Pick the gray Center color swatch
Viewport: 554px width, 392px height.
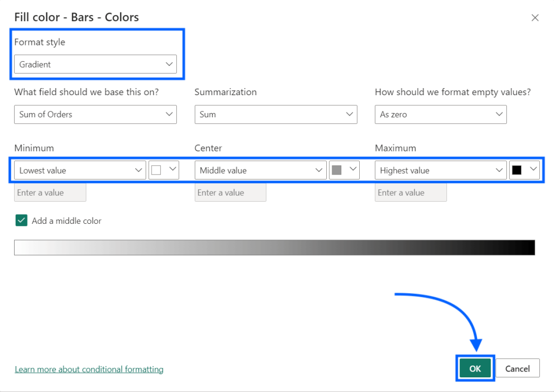(x=344, y=170)
